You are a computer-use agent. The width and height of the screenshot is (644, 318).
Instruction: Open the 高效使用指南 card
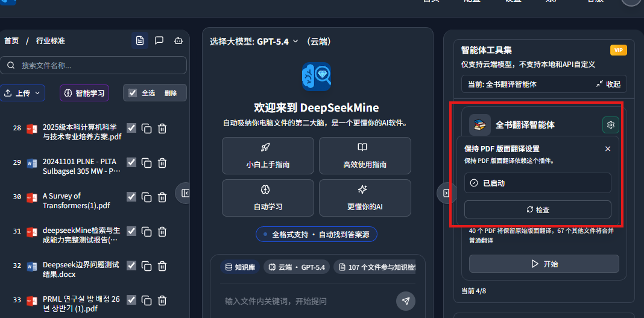[x=365, y=156]
